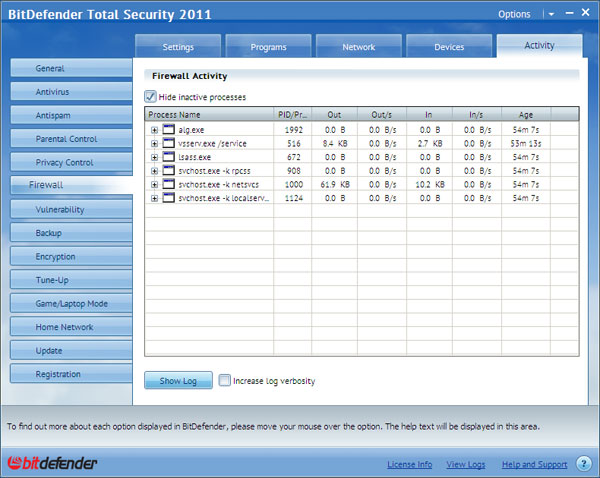This screenshot has width=600, height=478.
Task: Select the Age value 53m 13s
Action: click(526, 144)
